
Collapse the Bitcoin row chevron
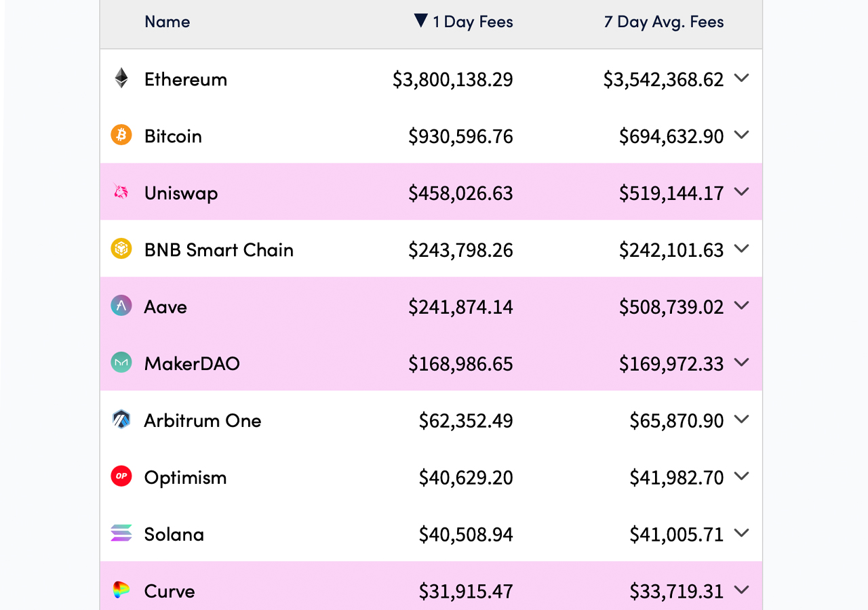tap(741, 135)
